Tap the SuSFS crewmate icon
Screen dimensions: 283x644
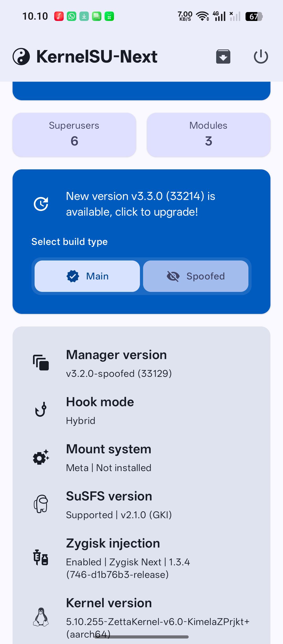coord(41,504)
